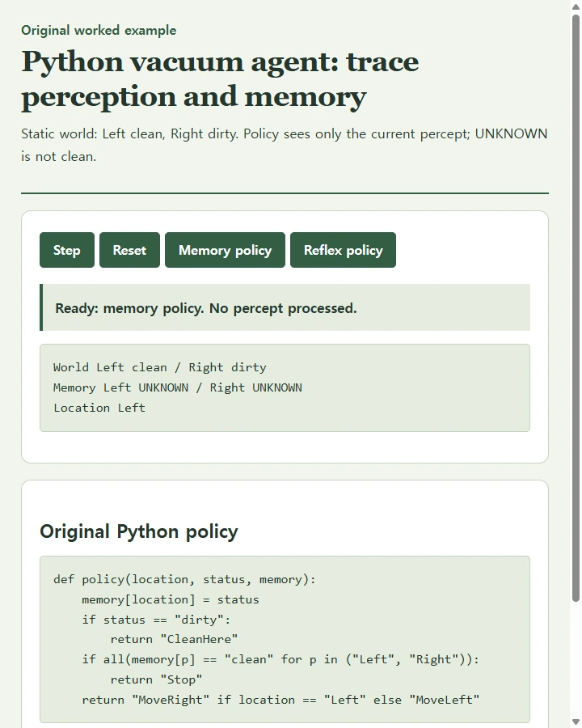
Task: Click the Step button
Action: click(67, 250)
